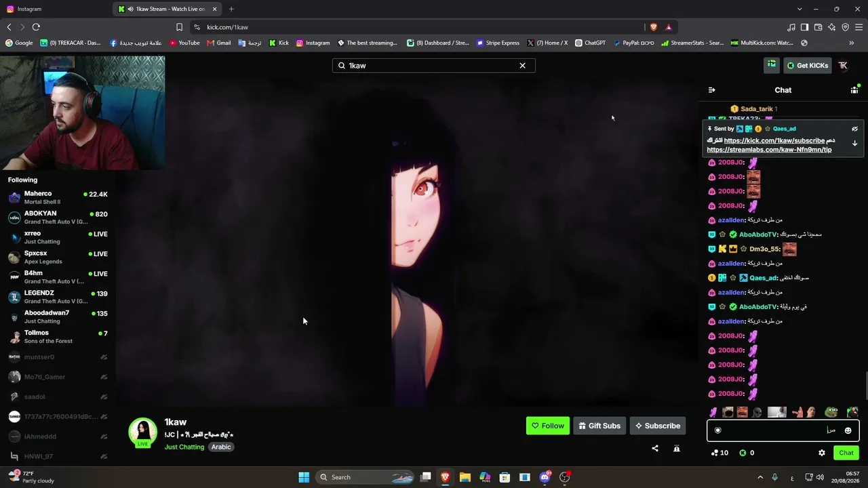
Task: Open the new tab with plus button
Action: 231,9
